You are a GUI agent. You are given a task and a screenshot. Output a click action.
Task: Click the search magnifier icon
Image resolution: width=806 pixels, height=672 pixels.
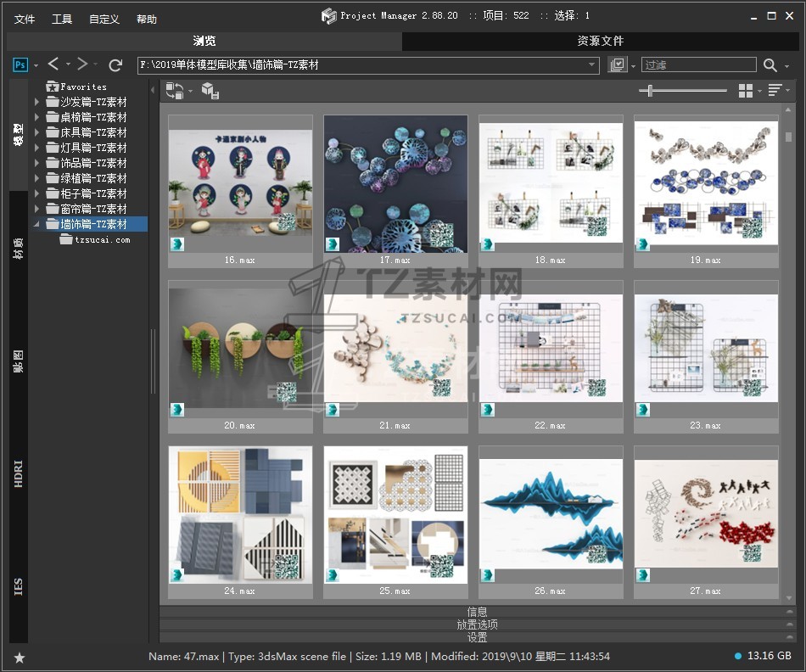[770, 65]
